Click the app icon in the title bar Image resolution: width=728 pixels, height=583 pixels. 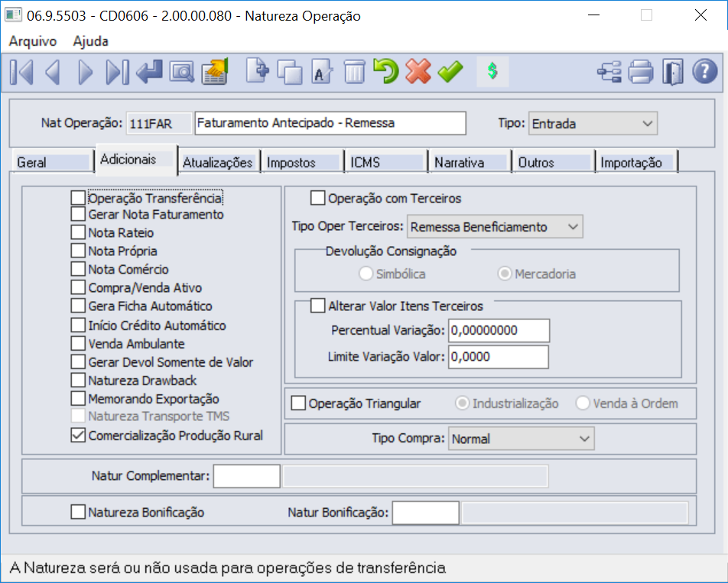[x=13, y=15]
